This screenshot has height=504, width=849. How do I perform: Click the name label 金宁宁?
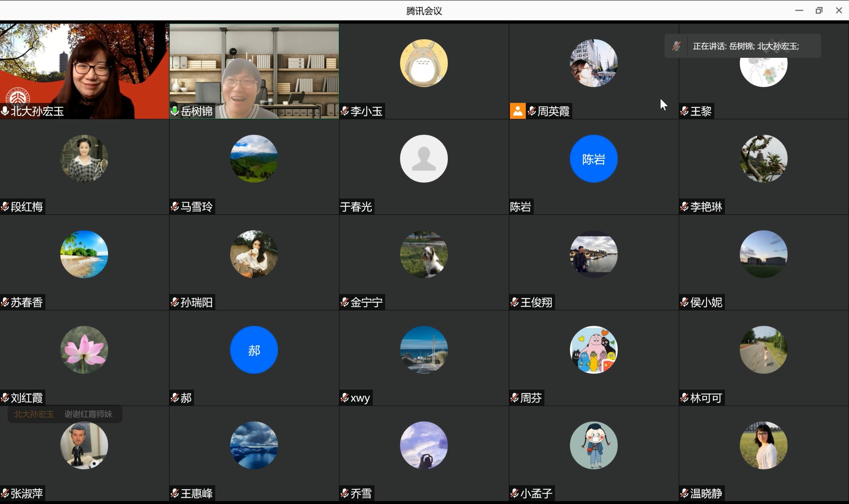pyautogui.click(x=366, y=302)
